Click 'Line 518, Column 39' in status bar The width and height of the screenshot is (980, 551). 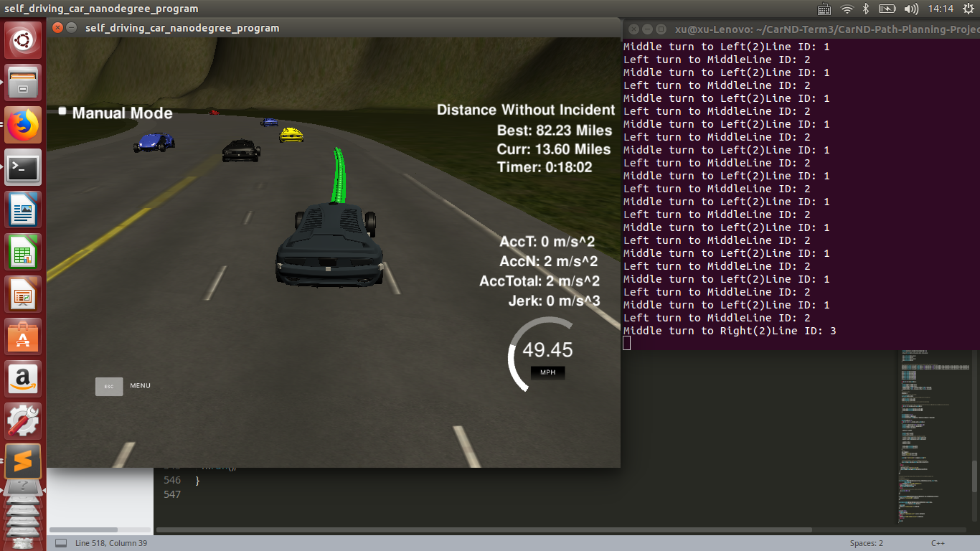click(111, 543)
